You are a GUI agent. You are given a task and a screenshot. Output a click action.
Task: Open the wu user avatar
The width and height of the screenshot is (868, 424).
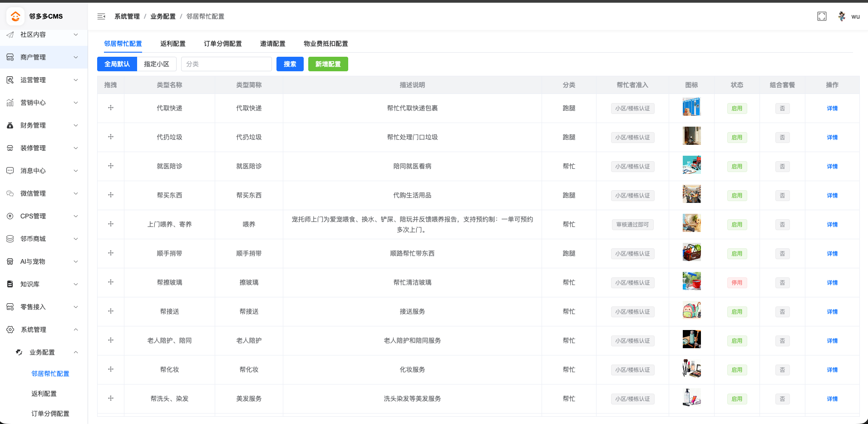click(x=842, y=16)
